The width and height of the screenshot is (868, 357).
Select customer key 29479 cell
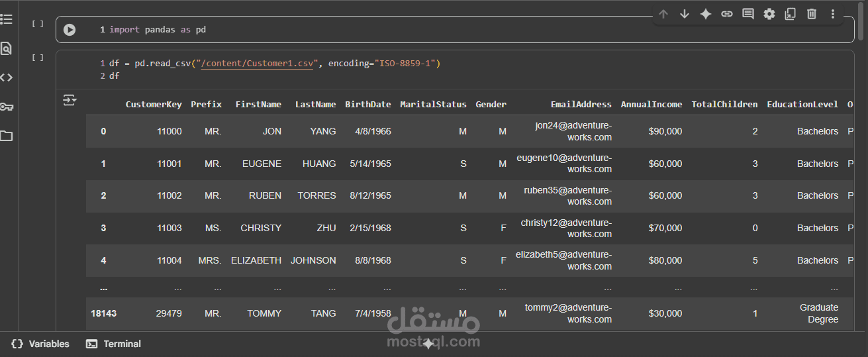169,313
